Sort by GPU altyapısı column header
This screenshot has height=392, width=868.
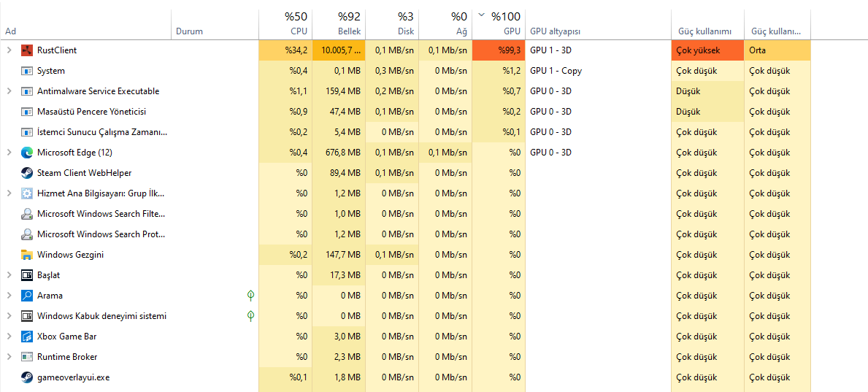pyautogui.click(x=598, y=24)
